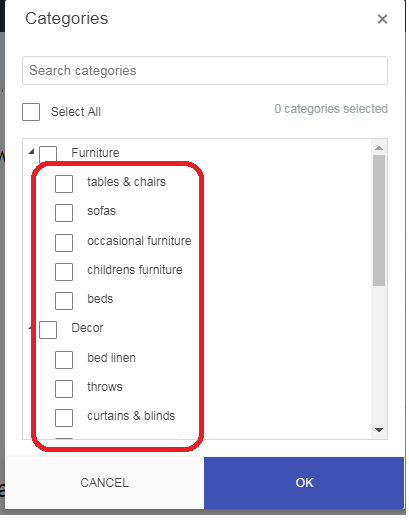The image size is (409, 520).
Task: Collapse the Furniture tree node
Action: tap(31, 152)
